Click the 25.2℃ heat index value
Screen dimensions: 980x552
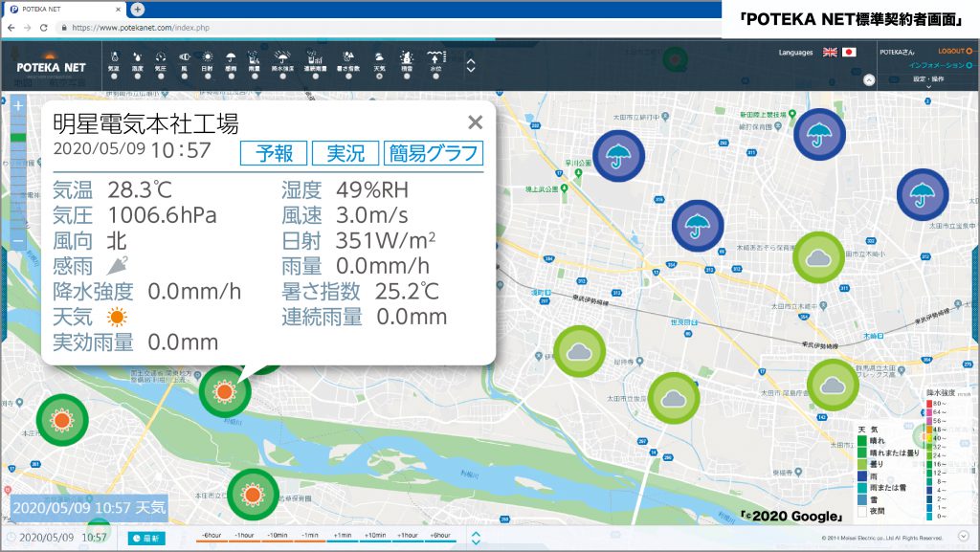coord(407,292)
